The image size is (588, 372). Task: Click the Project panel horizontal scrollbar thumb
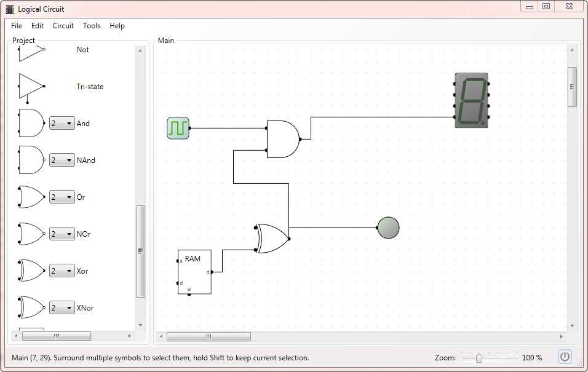[x=56, y=336]
